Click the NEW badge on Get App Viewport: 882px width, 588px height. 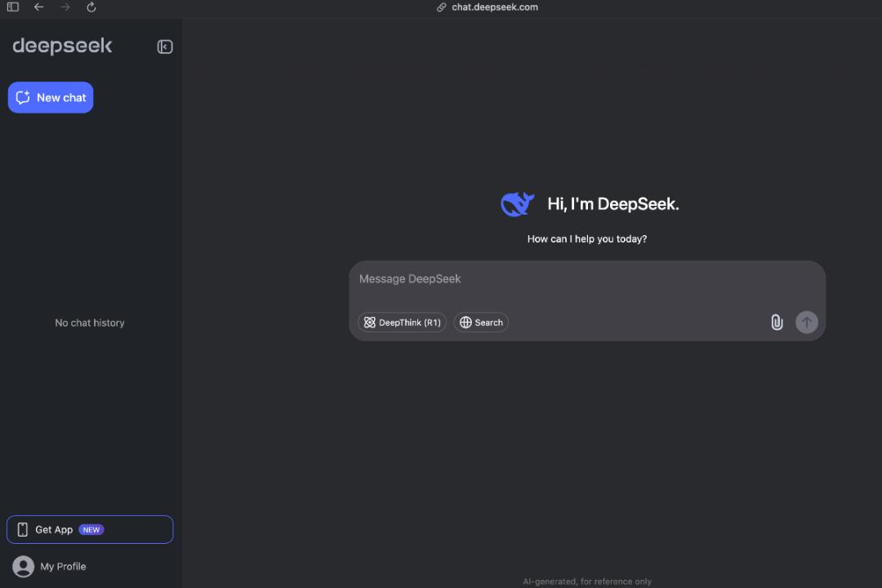[91, 529]
